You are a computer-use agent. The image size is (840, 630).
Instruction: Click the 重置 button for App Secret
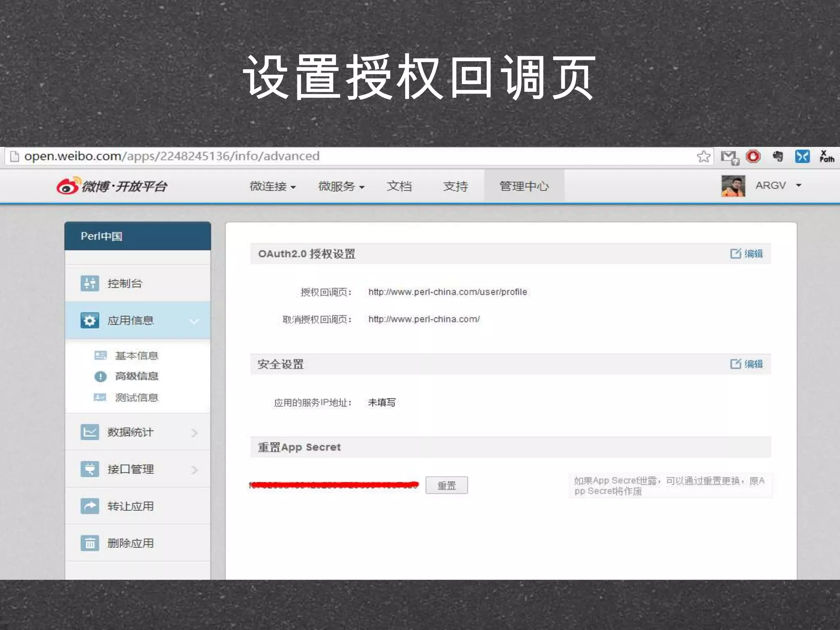point(447,485)
